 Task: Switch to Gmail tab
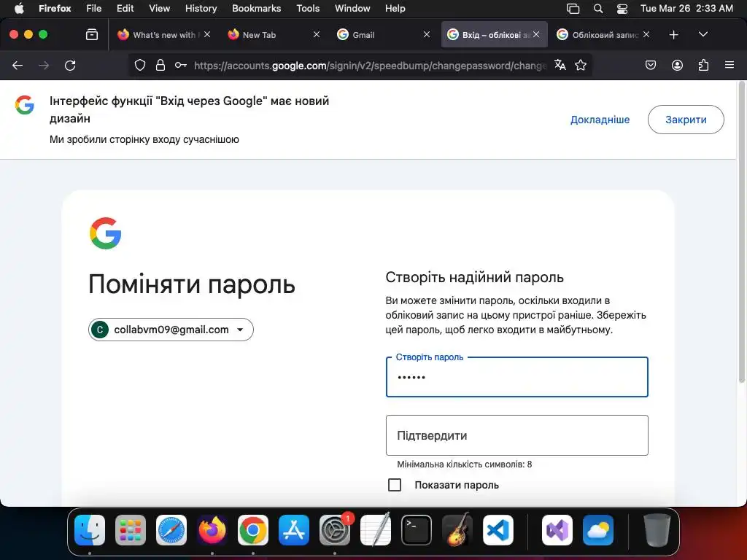point(382,34)
